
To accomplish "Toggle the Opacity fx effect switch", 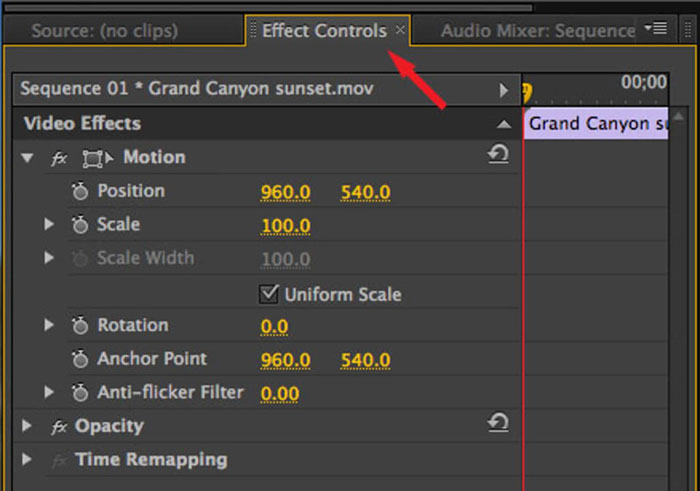I will tap(59, 427).
